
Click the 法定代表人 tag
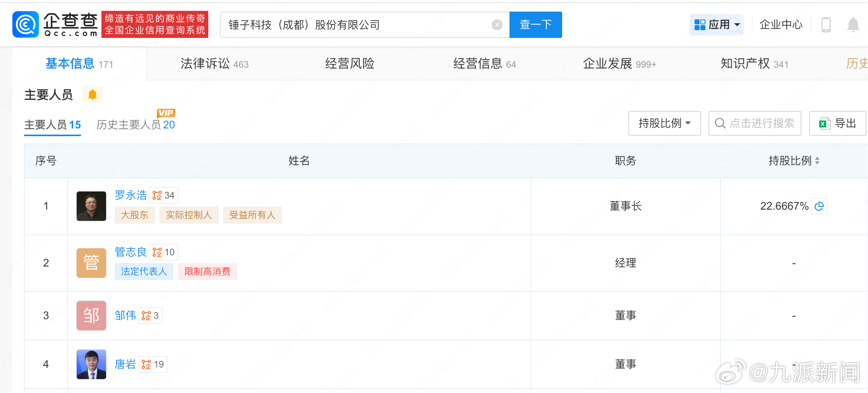[144, 272]
